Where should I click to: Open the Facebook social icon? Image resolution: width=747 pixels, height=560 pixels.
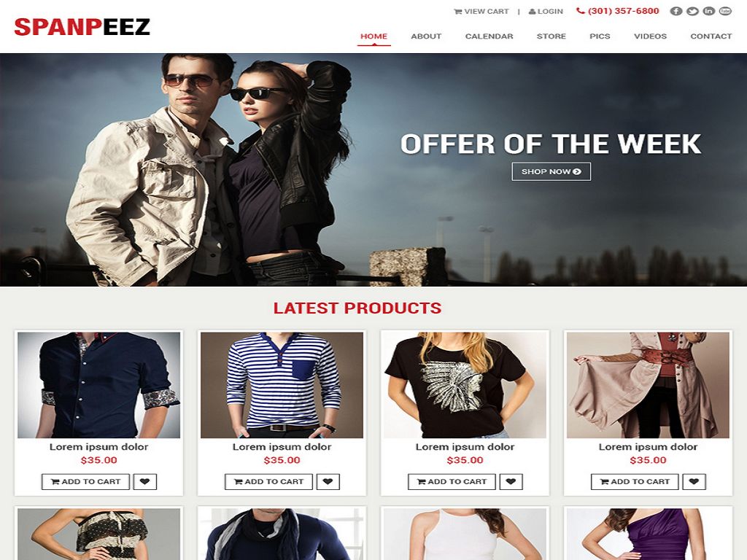pyautogui.click(x=676, y=11)
